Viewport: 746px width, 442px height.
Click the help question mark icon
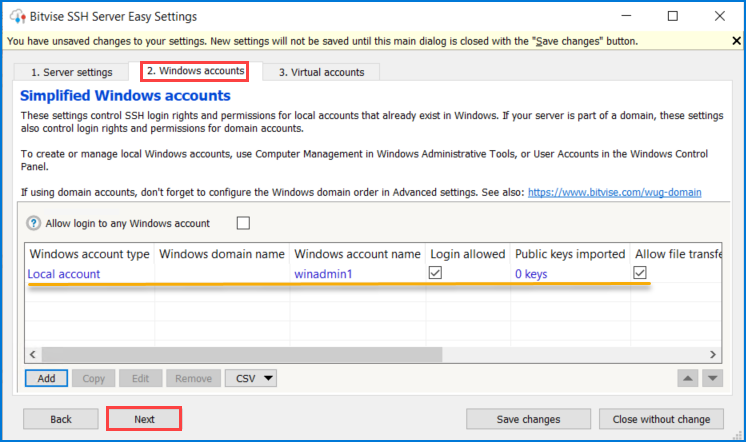click(x=33, y=223)
